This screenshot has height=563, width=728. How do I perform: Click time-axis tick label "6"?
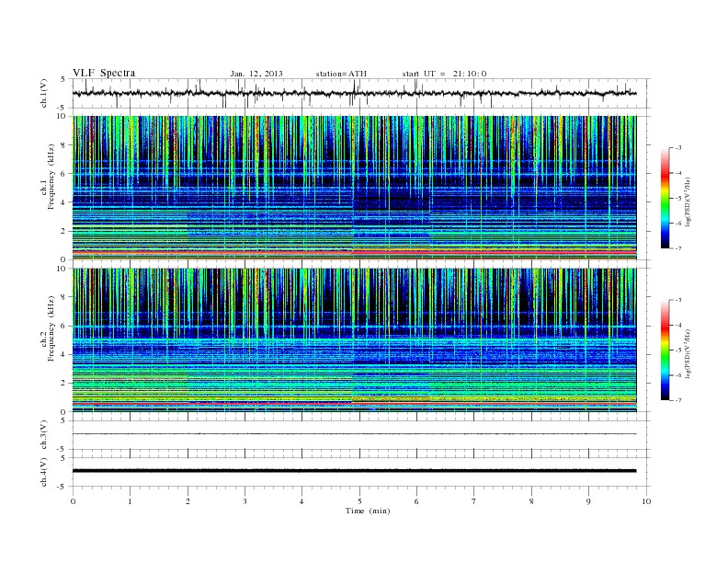pyautogui.click(x=416, y=501)
